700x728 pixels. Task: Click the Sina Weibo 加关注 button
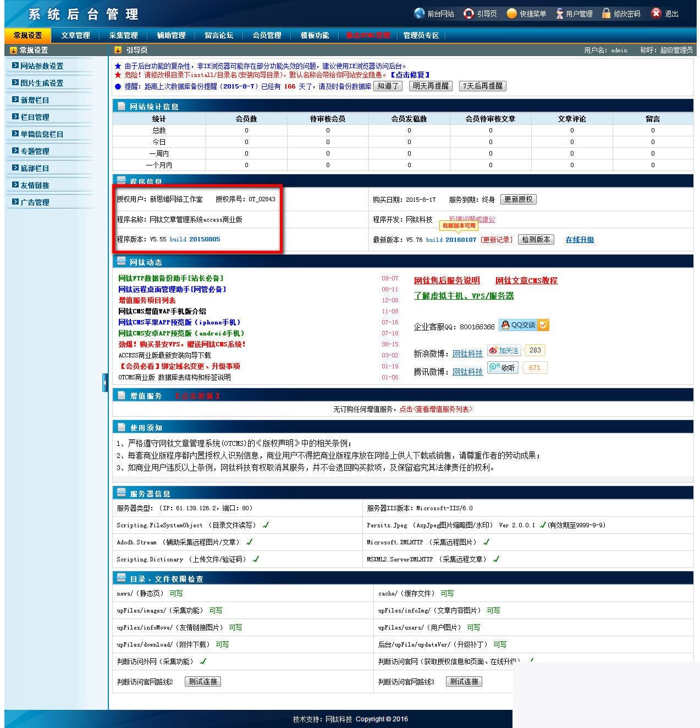(504, 350)
